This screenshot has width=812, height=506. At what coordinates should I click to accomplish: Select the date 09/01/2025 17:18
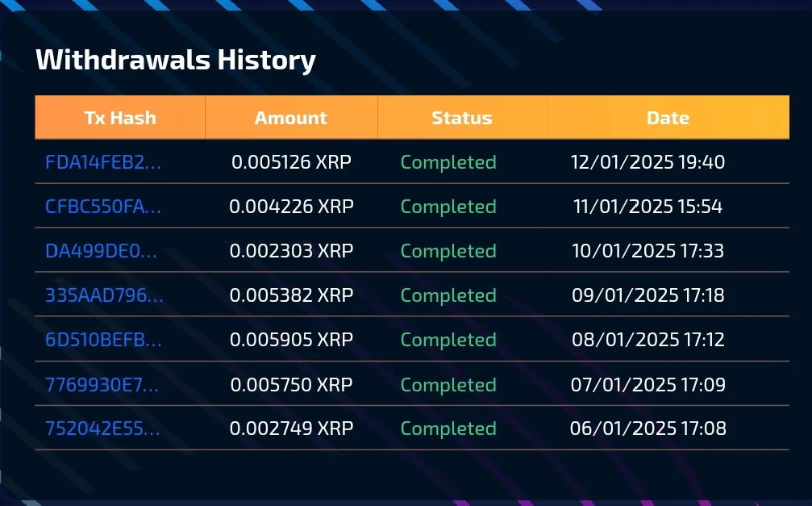click(x=648, y=295)
